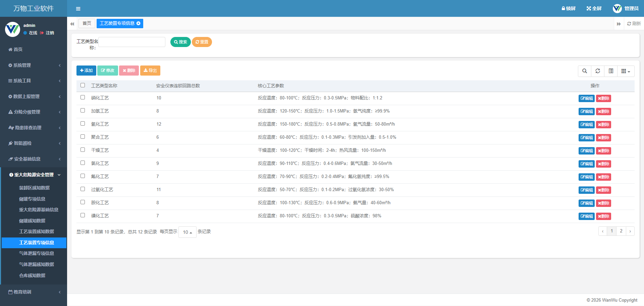The width and height of the screenshot is (644, 306).
Task: Open the 储罐专项信息 sidebar item
Action: coord(32,199)
